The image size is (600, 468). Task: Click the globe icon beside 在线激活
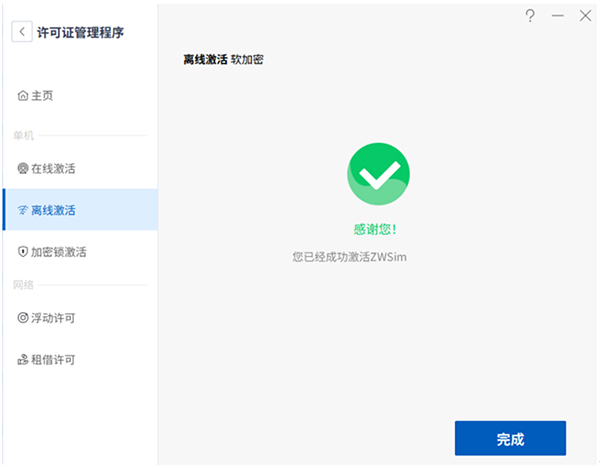click(23, 168)
